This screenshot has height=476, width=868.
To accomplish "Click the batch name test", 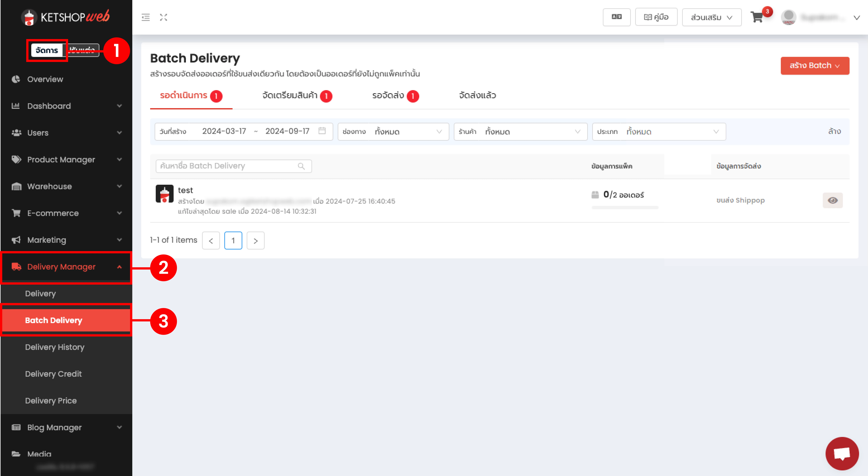I will (x=185, y=190).
